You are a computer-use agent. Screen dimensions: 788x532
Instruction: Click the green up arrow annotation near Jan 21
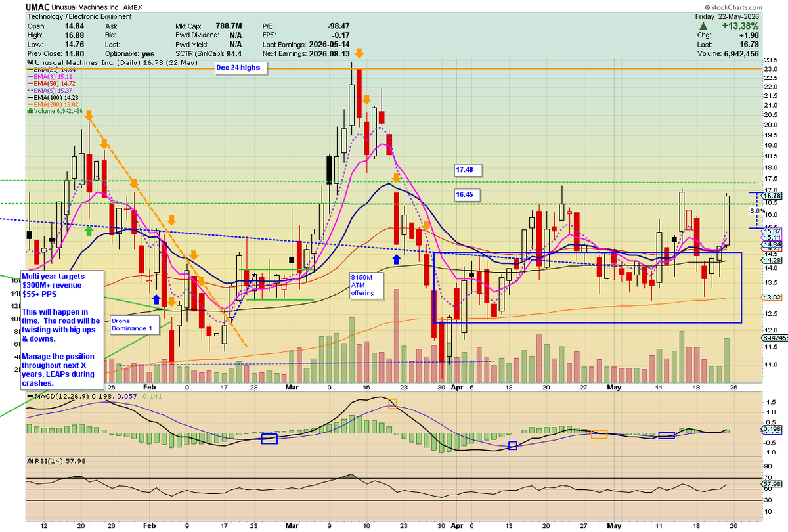tap(89, 231)
